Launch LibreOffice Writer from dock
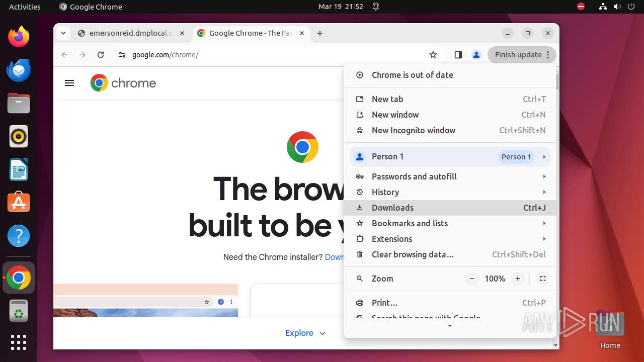The width and height of the screenshot is (644, 362). (x=19, y=169)
